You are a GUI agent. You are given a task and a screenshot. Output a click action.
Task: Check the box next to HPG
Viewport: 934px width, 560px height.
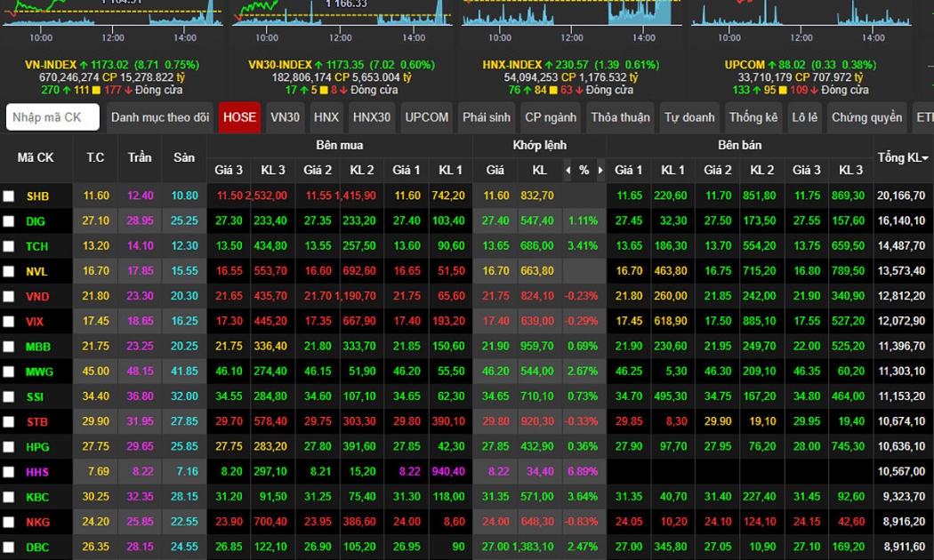[x=9, y=447]
